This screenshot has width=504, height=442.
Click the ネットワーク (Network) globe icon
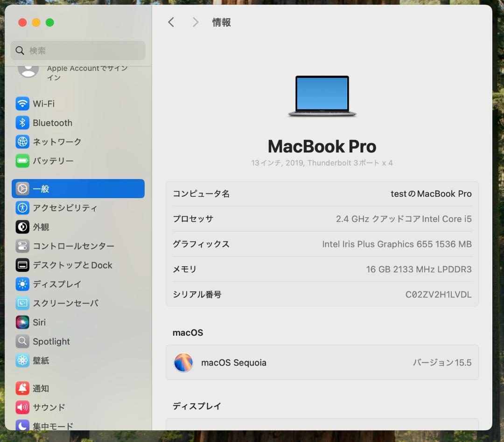click(22, 142)
